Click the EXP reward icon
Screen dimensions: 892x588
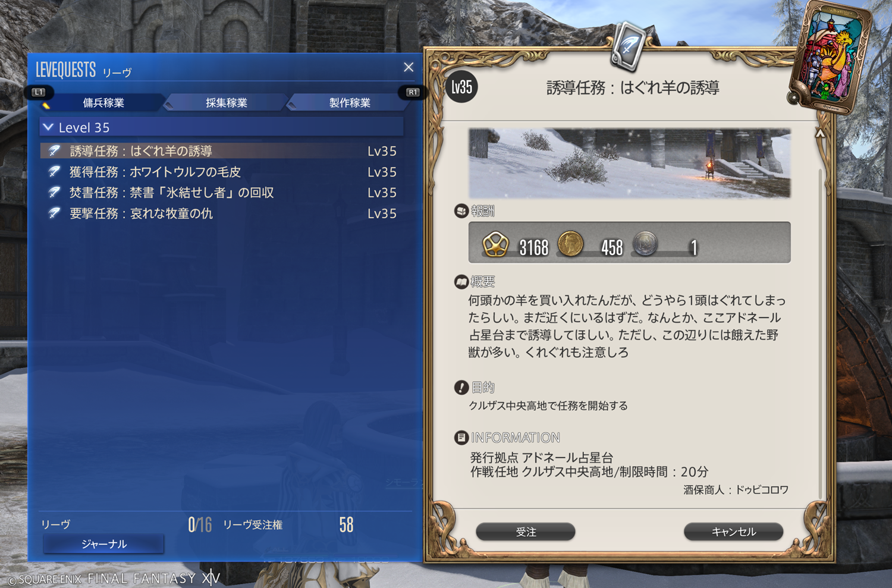pos(495,244)
